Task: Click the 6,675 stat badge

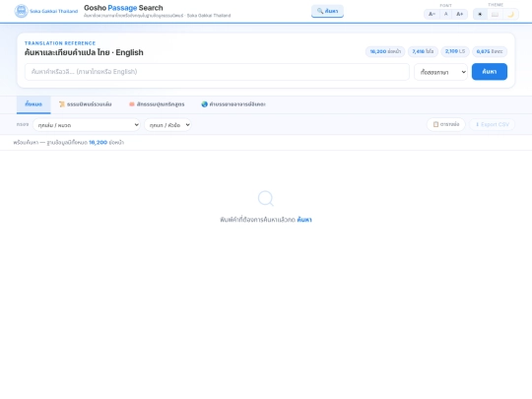Action: [490, 51]
